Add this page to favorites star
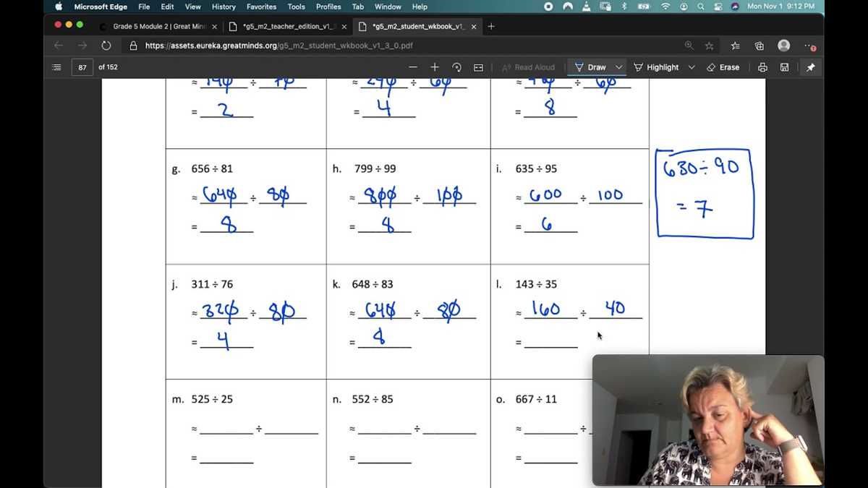The image size is (868, 488). [710, 46]
